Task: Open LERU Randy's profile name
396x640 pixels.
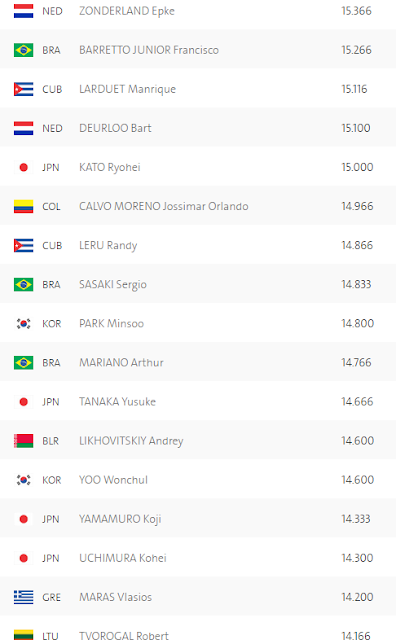Action: [108, 246]
